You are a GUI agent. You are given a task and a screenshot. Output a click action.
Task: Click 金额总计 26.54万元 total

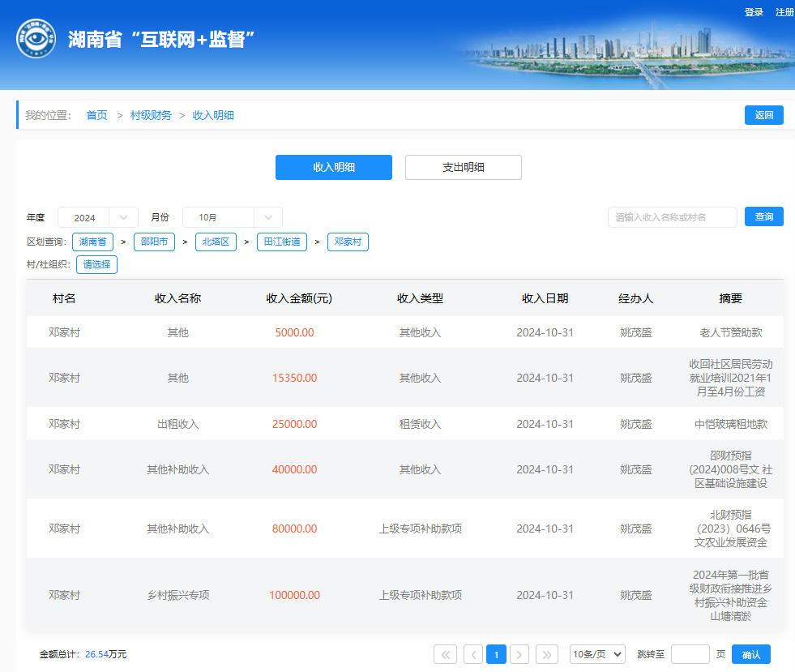click(x=83, y=654)
